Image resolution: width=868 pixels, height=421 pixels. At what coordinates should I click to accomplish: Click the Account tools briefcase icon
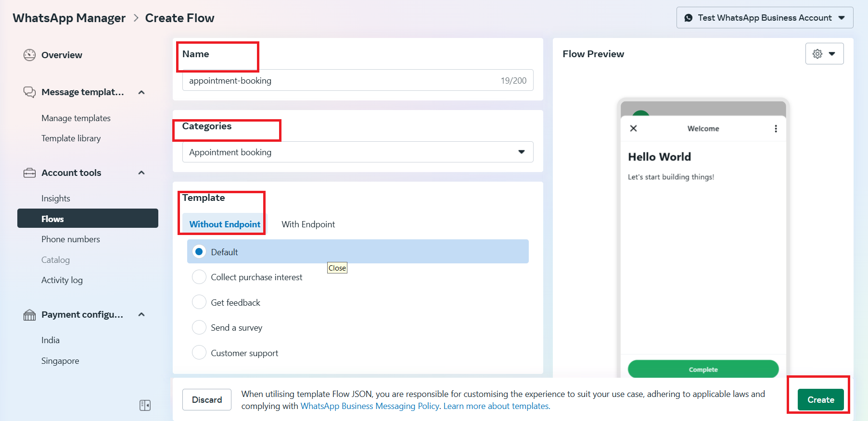point(29,173)
